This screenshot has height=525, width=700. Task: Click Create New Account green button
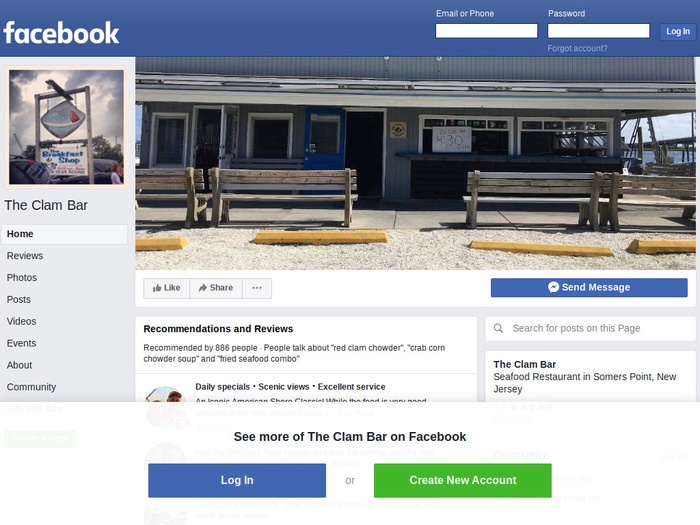[462, 480]
